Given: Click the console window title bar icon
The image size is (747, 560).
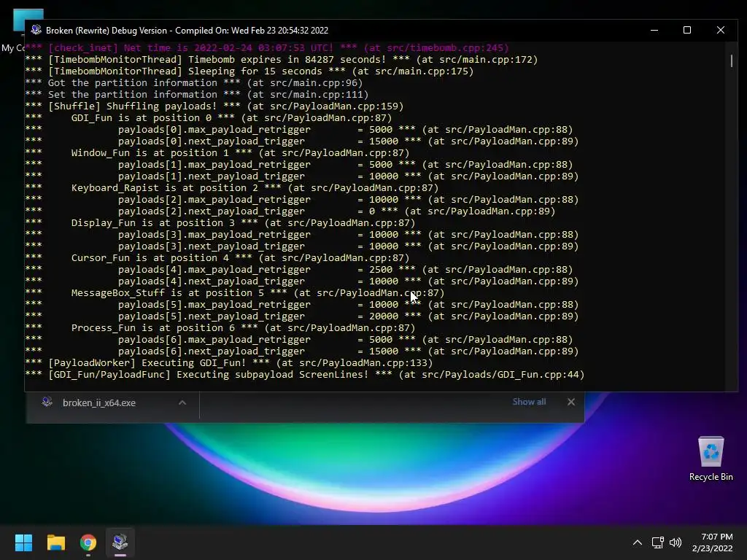Looking at the screenshot, I should (x=36, y=30).
